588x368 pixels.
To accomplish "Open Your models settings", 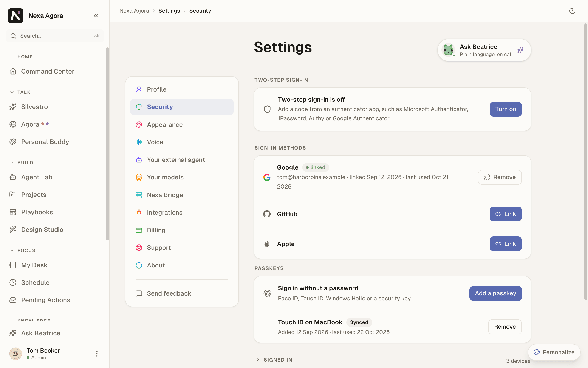I will pos(182,177).
